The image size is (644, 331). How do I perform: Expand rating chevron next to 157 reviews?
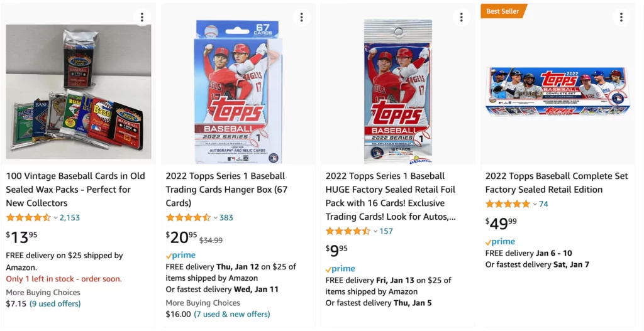tap(375, 231)
